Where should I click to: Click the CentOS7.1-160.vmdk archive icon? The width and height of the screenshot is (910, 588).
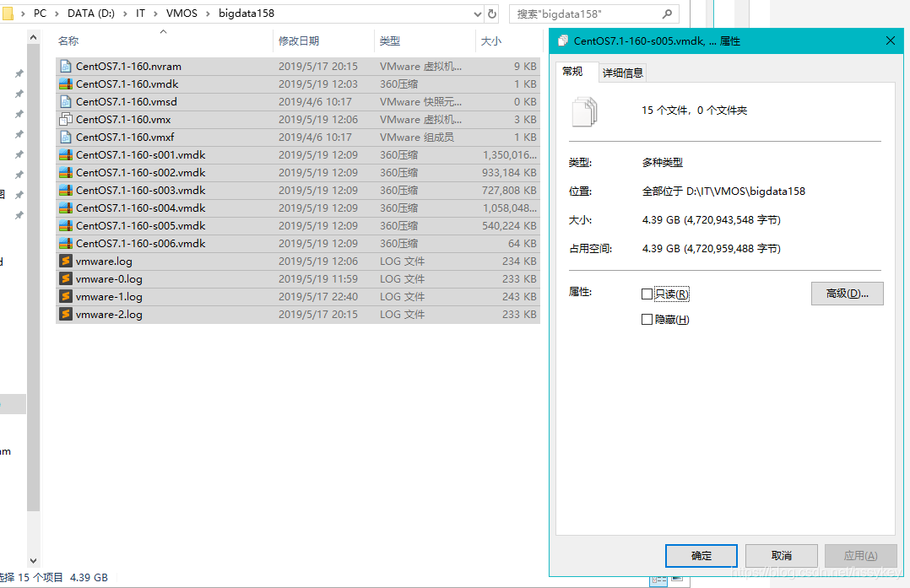coord(66,84)
